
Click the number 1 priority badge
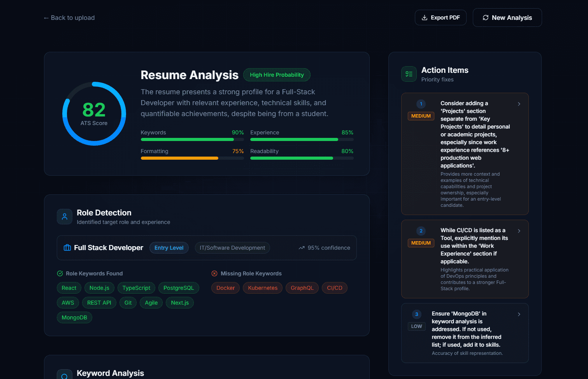421,104
